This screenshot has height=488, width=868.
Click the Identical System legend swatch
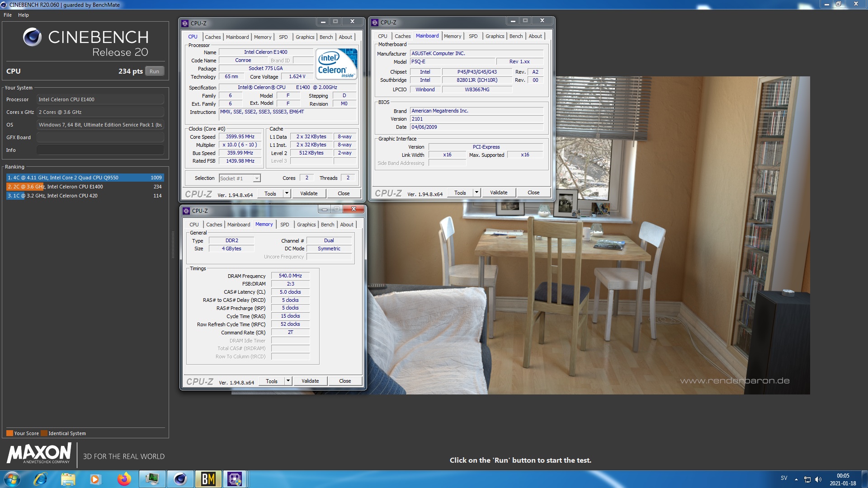44,433
